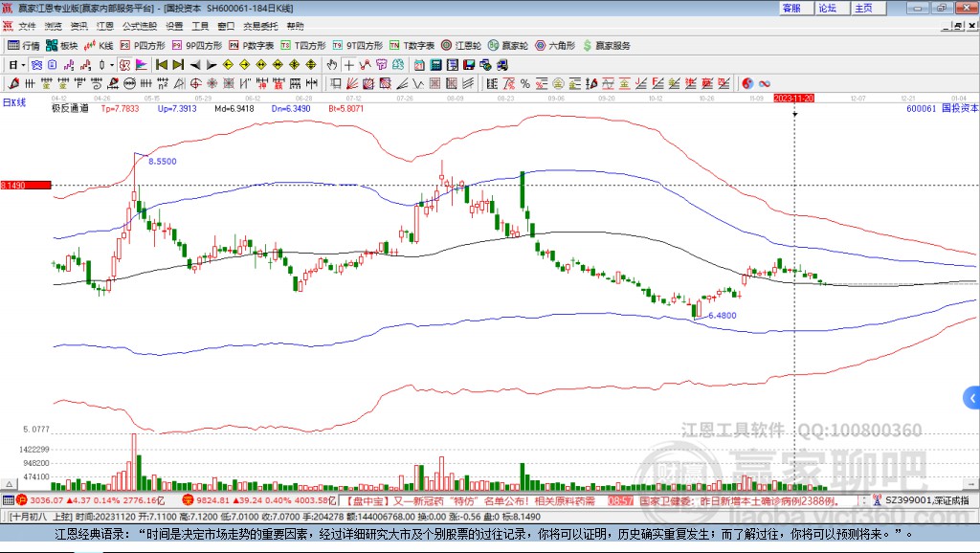Open the 行情 market quotes view

click(x=23, y=46)
